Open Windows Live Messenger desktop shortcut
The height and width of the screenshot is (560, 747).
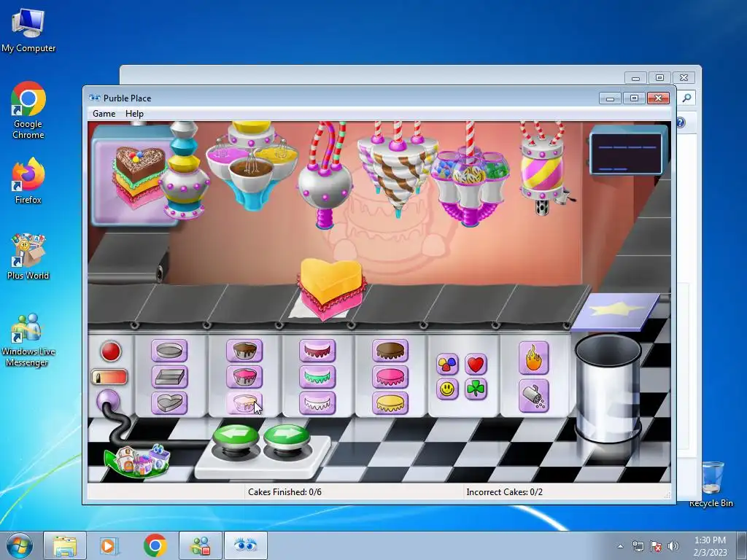click(28, 340)
